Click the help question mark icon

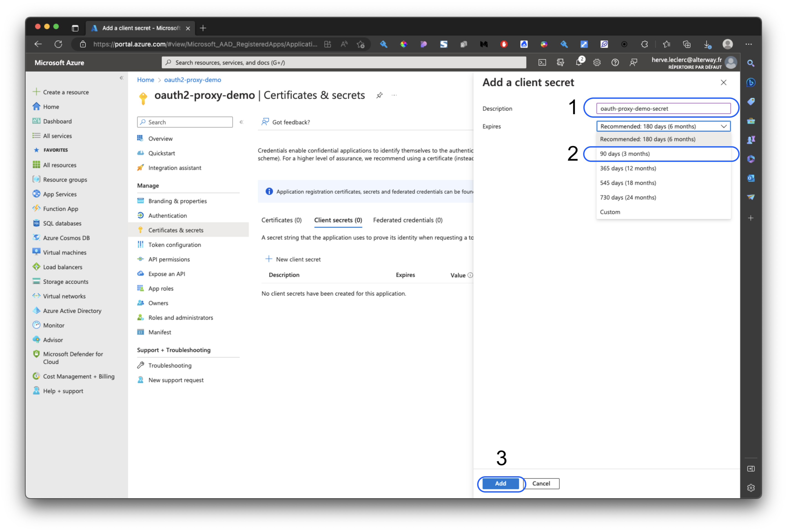(615, 63)
